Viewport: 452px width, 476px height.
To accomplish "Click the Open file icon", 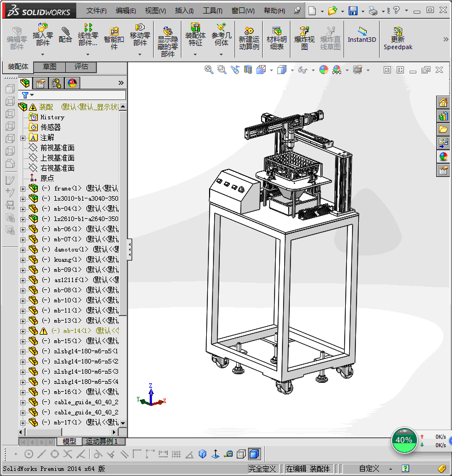I will [332, 11].
